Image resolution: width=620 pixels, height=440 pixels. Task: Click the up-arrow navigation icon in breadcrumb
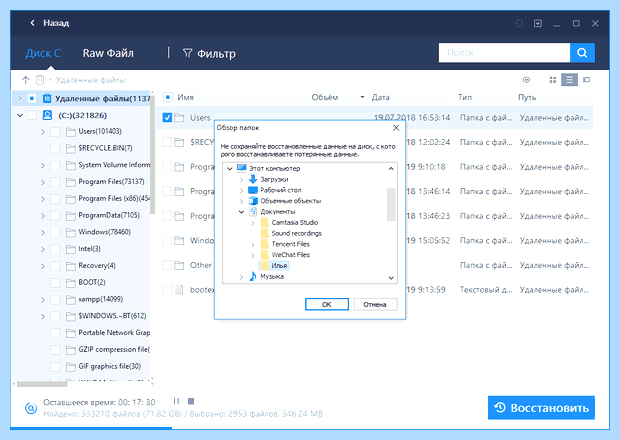(26, 80)
